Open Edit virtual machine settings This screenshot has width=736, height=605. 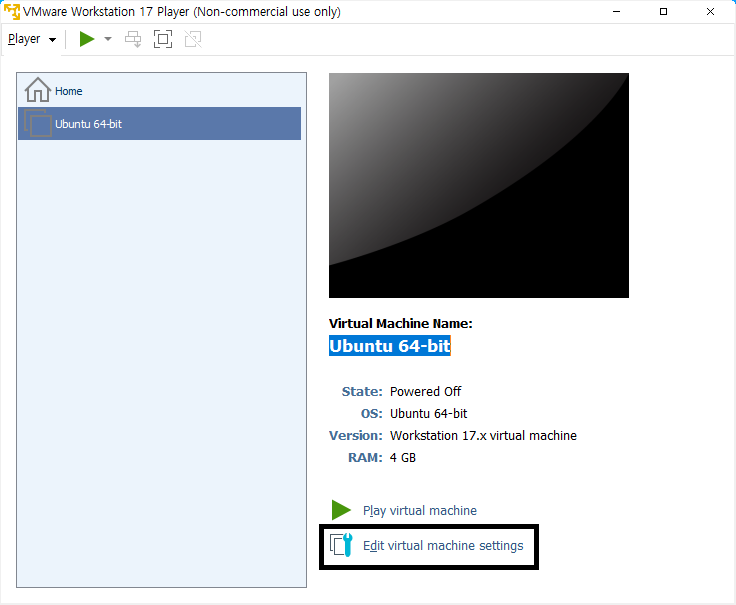tap(443, 546)
